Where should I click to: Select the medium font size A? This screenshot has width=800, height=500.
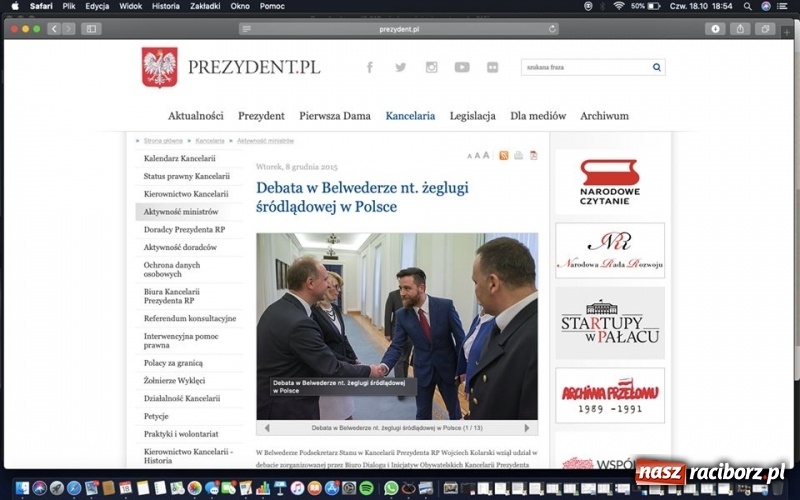point(477,156)
